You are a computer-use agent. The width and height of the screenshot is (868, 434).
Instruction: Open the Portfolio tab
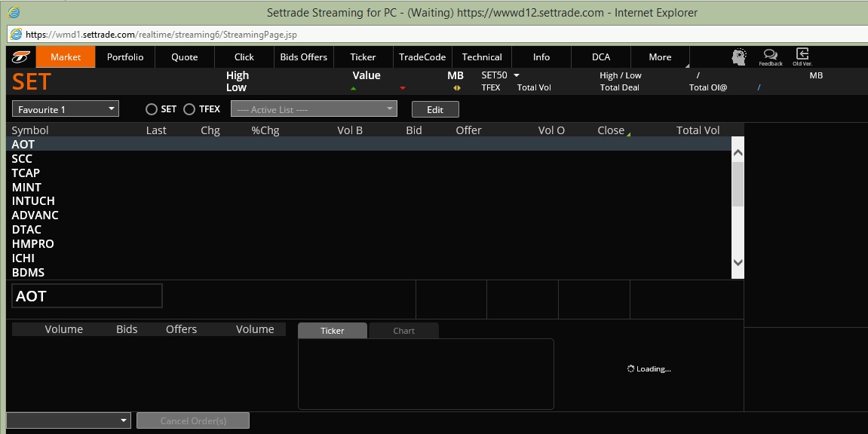coord(125,57)
